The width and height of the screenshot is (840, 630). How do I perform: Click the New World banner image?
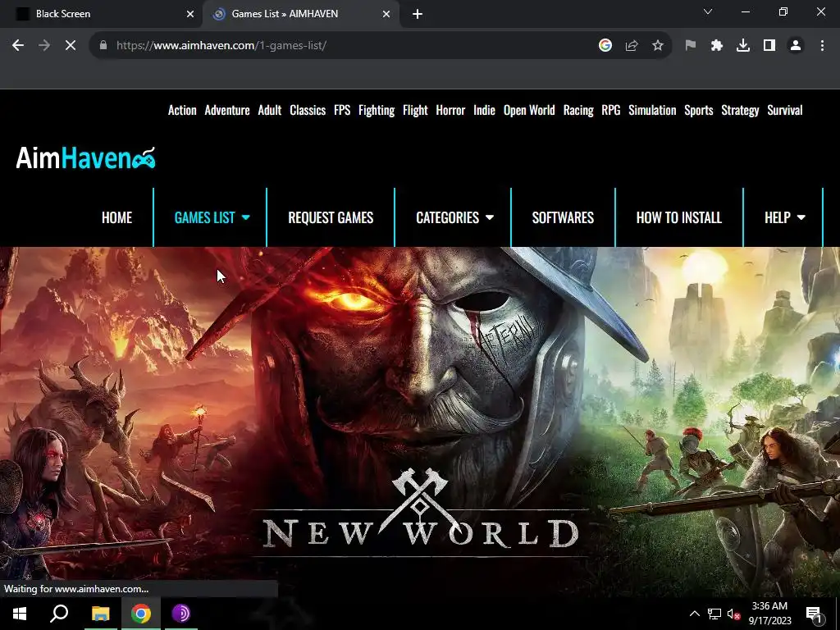coord(420,421)
